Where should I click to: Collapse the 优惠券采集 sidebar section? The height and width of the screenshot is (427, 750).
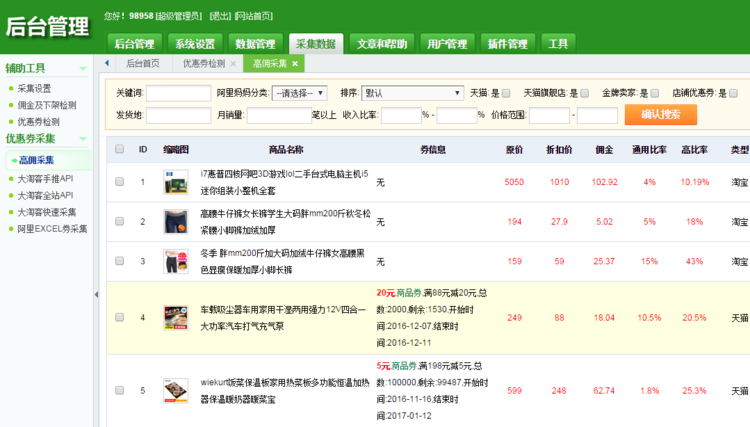click(83, 139)
